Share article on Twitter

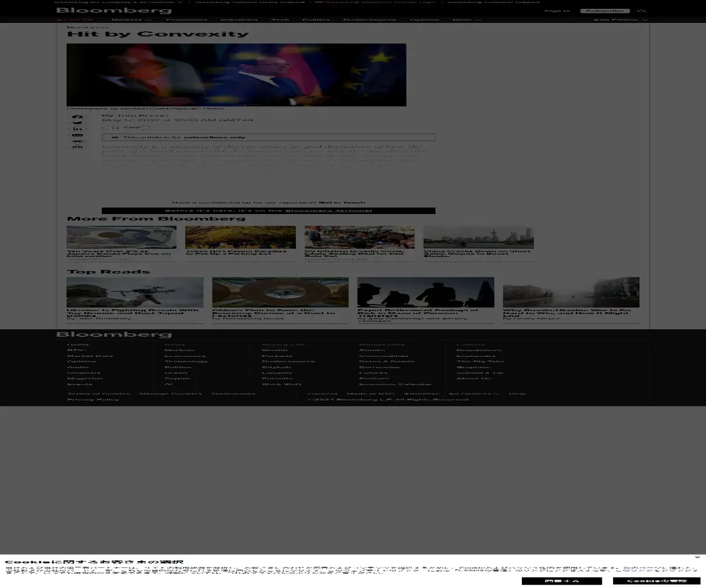(x=78, y=123)
